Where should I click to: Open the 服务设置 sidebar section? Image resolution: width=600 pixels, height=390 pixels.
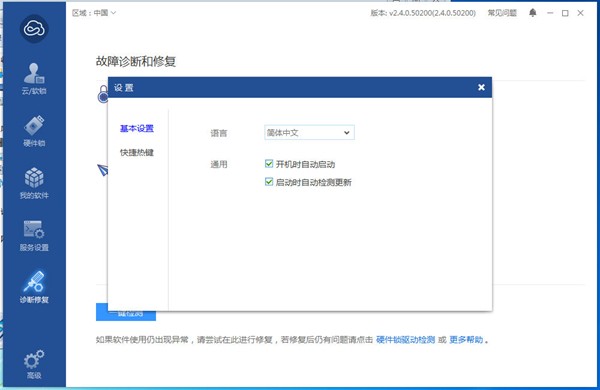34,235
